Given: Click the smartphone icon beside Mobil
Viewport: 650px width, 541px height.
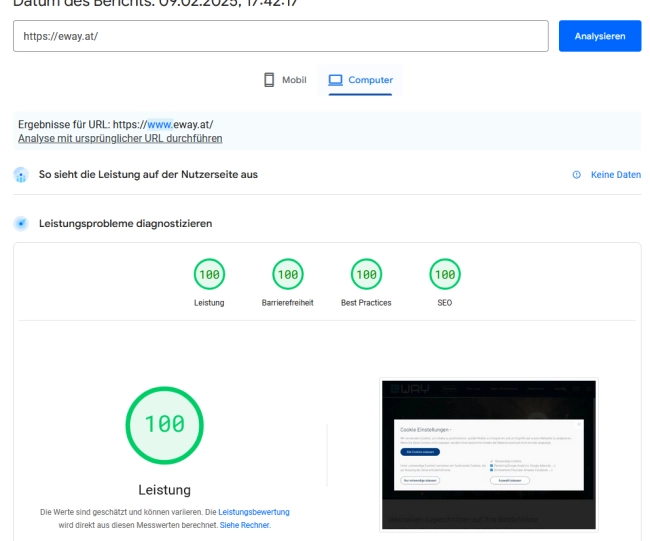Looking at the screenshot, I should [269, 80].
